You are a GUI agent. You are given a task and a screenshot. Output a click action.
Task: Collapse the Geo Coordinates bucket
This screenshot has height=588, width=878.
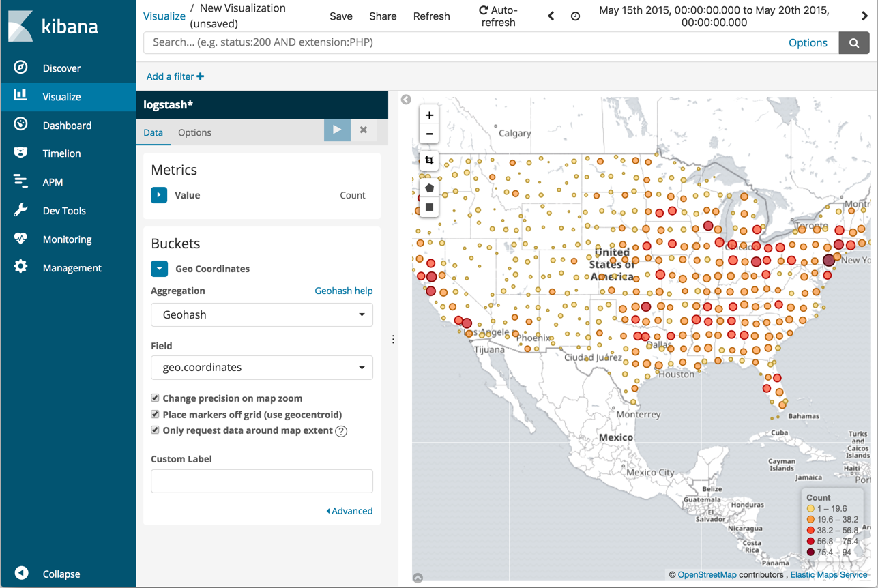click(159, 268)
